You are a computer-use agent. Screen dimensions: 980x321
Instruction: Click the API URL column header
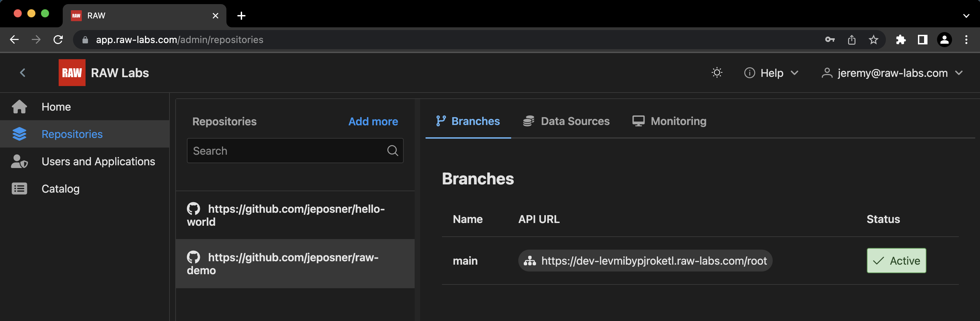click(x=539, y=219)
